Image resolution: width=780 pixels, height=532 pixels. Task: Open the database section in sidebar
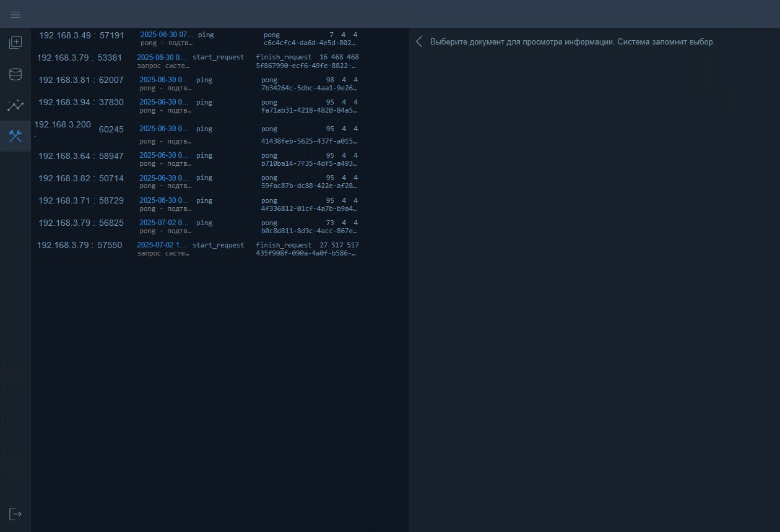[15, 74]
